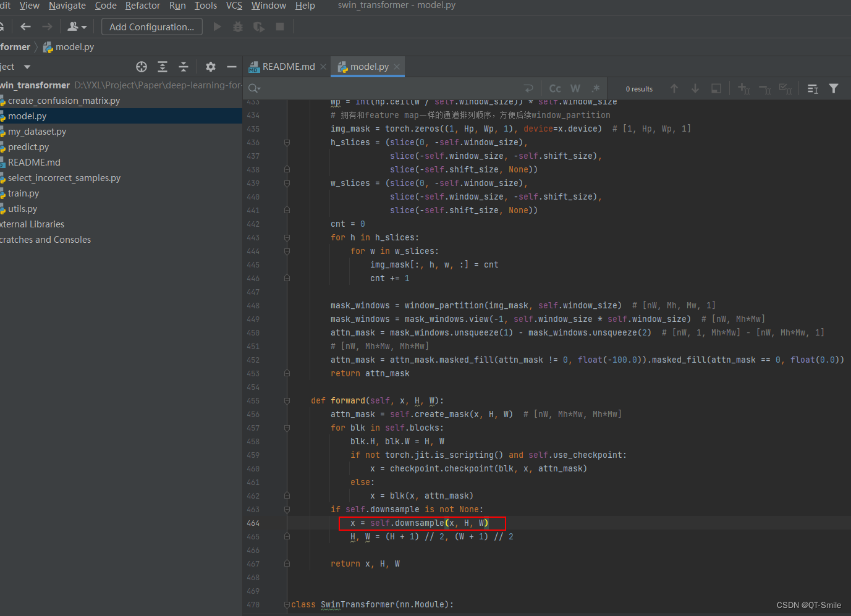Viewport: 851px width, 616px height.
Task: Close the model.py tab
Action: tap(397, 67)
